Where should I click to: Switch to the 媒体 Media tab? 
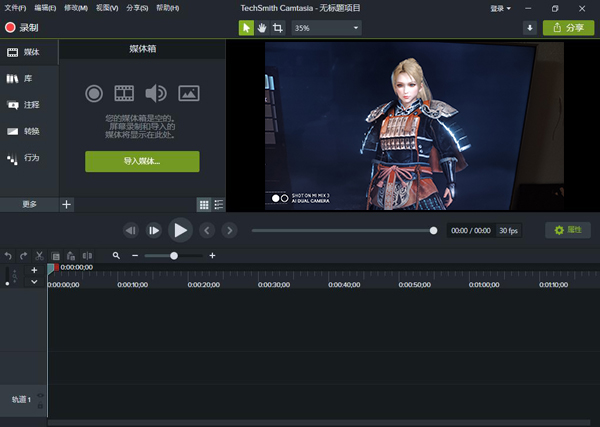coord(29,52)
